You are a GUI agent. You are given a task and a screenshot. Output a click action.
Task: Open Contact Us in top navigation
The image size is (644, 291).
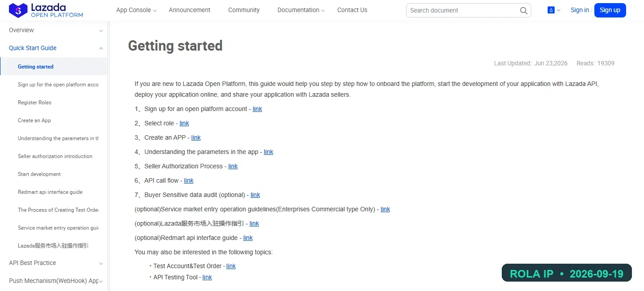[x=352, y=10]
